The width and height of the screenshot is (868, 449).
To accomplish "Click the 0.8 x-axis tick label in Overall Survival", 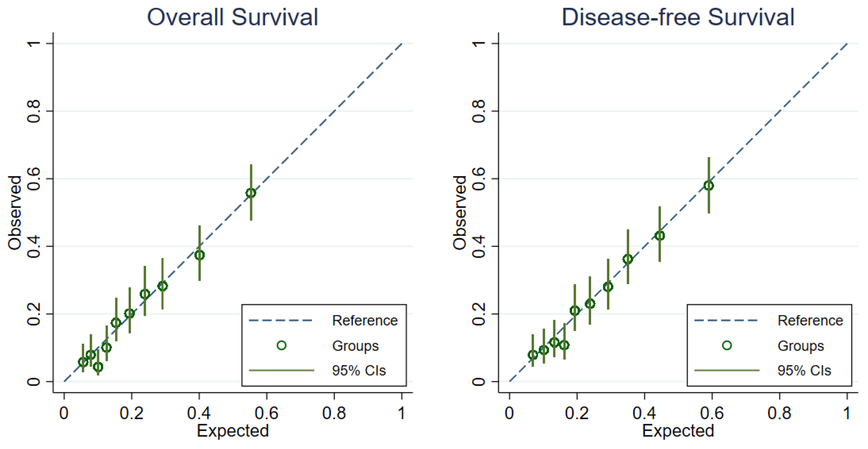I will pos(334,413).
